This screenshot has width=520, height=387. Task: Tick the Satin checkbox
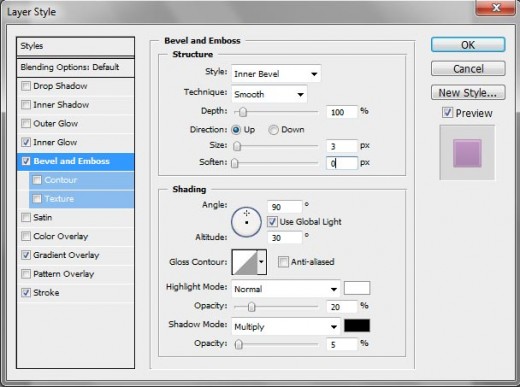click(26, 218)
